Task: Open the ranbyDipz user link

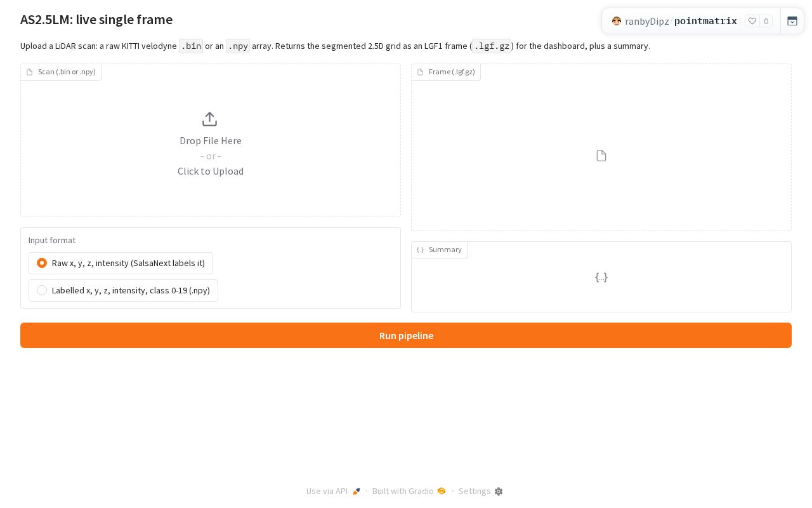Action: coord(647,21)
